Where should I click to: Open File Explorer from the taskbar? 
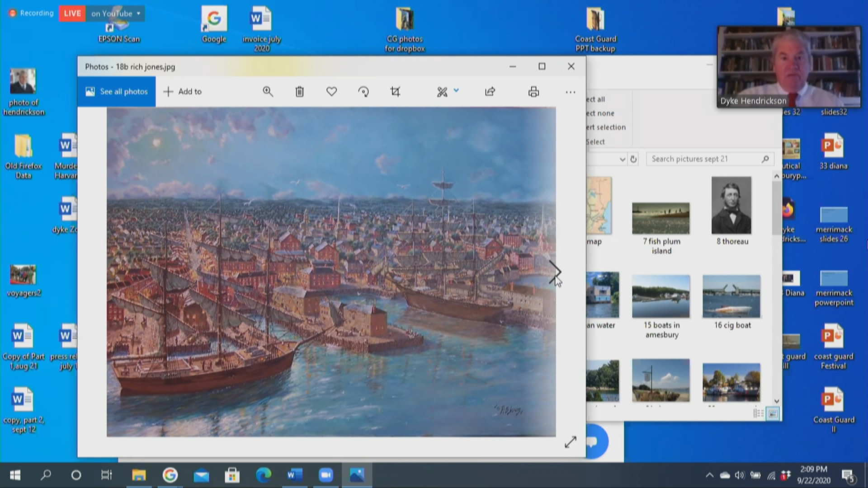coord(139,475)
